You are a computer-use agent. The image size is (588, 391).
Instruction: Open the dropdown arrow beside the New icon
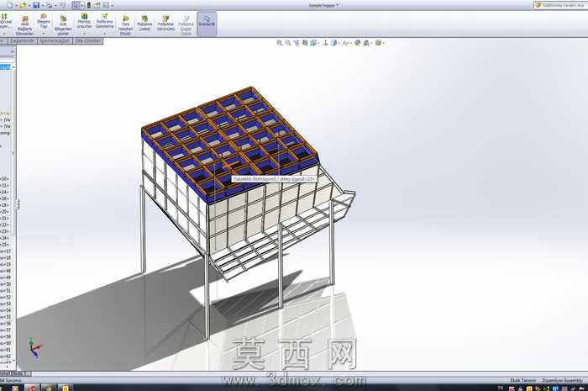pos(16,6)
